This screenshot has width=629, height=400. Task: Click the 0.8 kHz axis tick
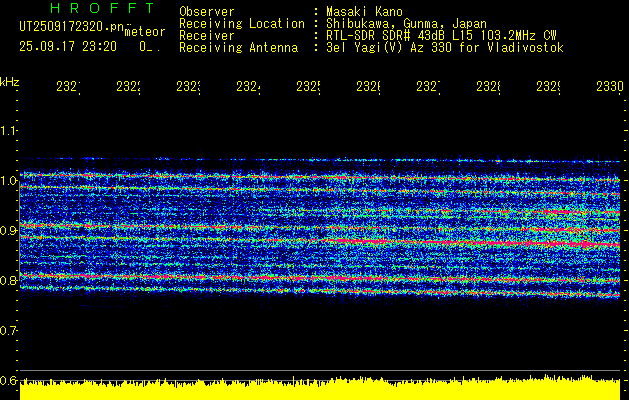[8, 280]
